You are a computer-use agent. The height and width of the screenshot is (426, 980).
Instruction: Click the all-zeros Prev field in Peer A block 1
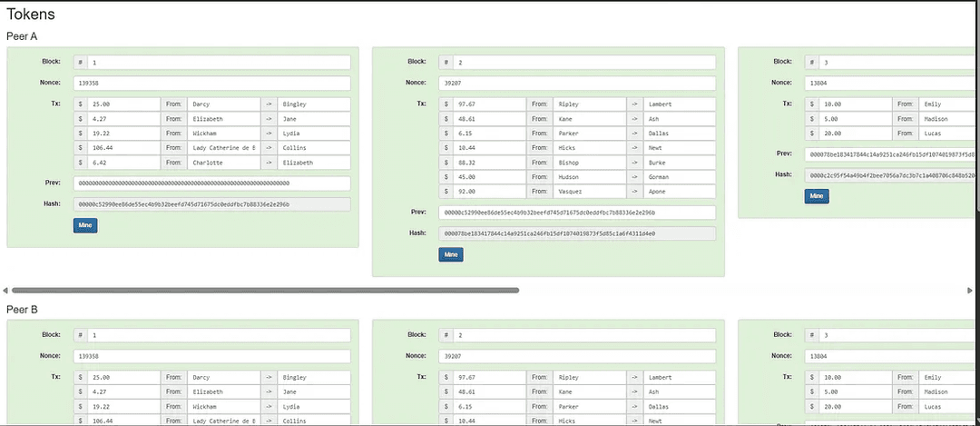point(211,183)
